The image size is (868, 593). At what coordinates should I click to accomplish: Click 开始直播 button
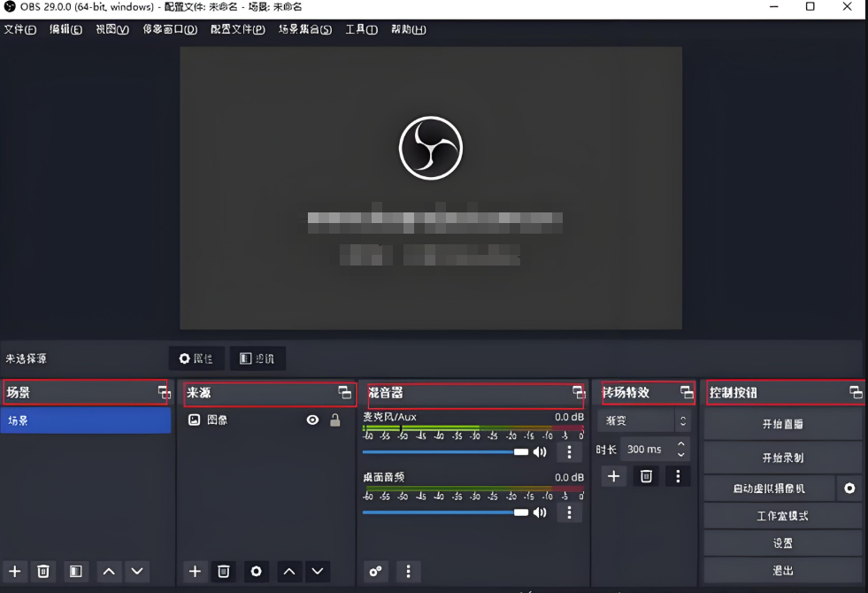click(783, 424)
